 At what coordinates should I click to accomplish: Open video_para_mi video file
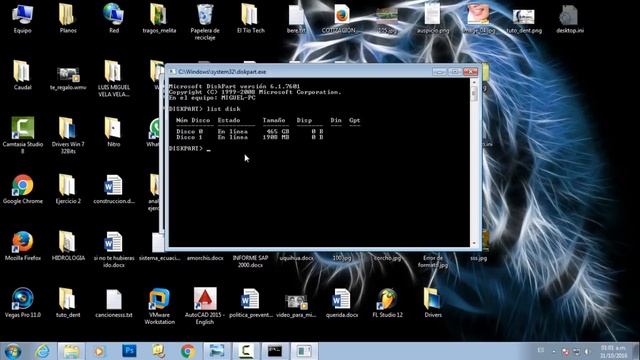[x=296, y=303]
